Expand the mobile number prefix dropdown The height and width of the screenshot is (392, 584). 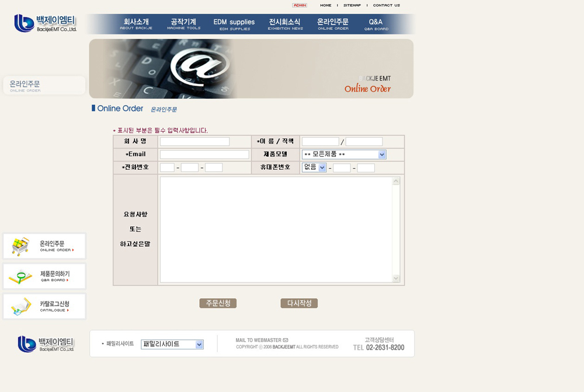click(322, 167)
